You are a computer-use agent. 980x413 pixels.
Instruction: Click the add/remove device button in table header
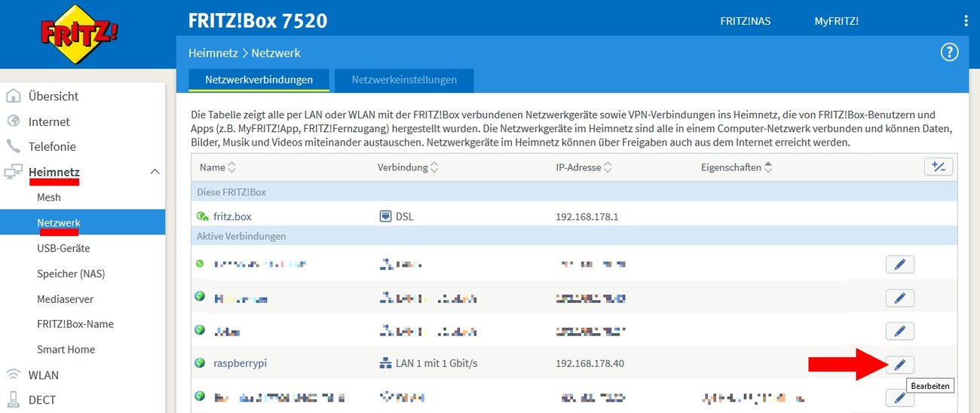click(x=939, y=167)
